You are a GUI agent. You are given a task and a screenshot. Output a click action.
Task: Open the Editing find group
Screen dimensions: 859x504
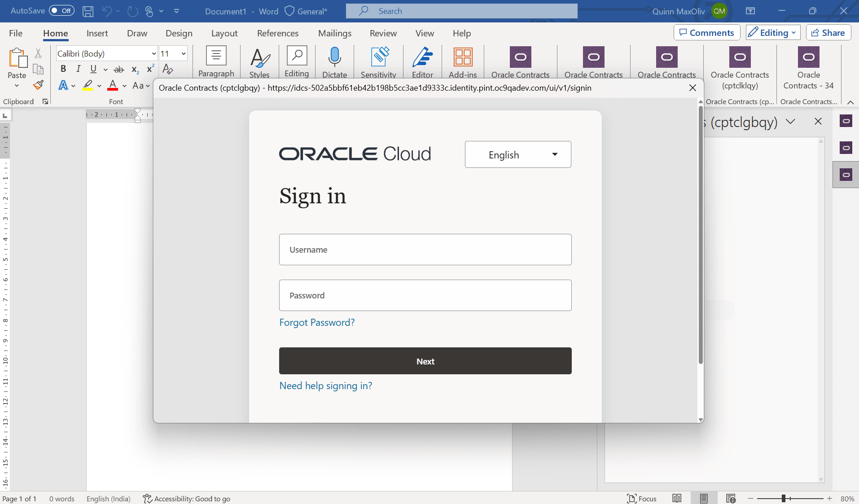(x=297, y=61)
